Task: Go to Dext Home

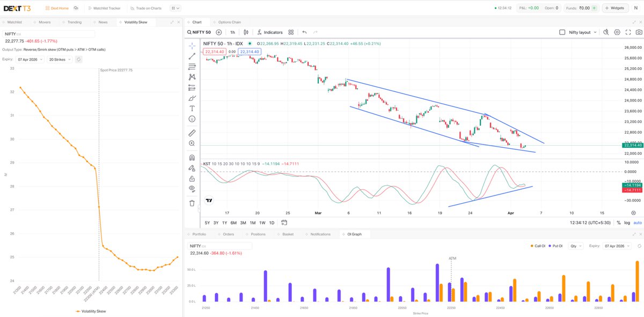Action: point(56,8)
